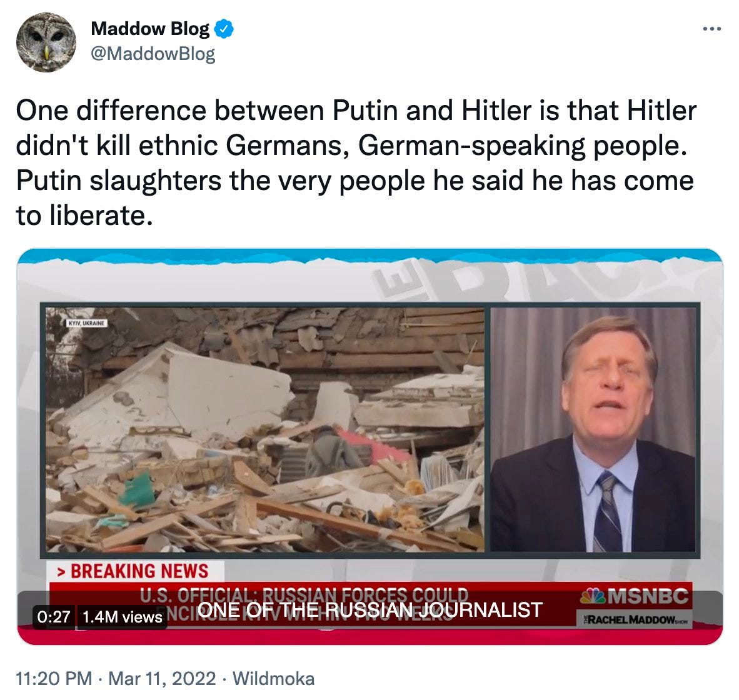Click the tweet text about Putin and Hitler

(x=356, y=163)
